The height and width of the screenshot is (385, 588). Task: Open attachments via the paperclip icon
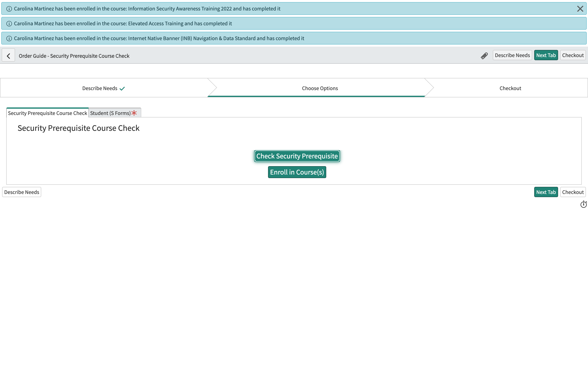484,56
